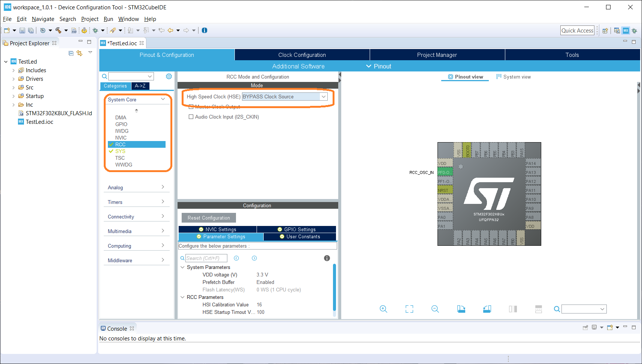Open the category settings gear icon
642x364 pixels.
coord(169,76)
